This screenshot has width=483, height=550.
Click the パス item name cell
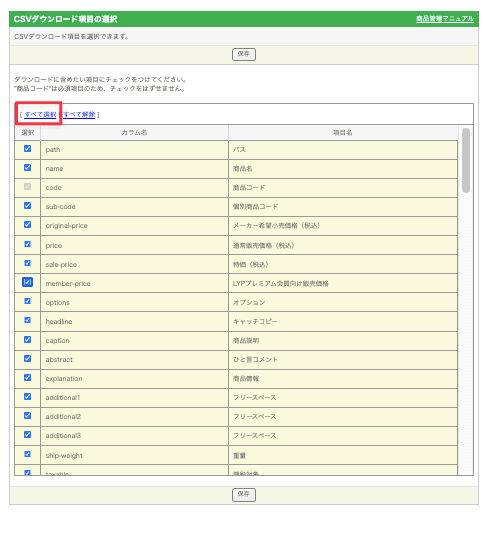[343, 150]
